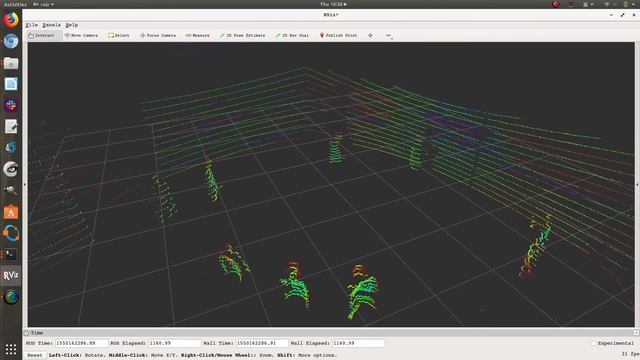
Task: Click the RViz icon in the dock
Action: [11, 276]
